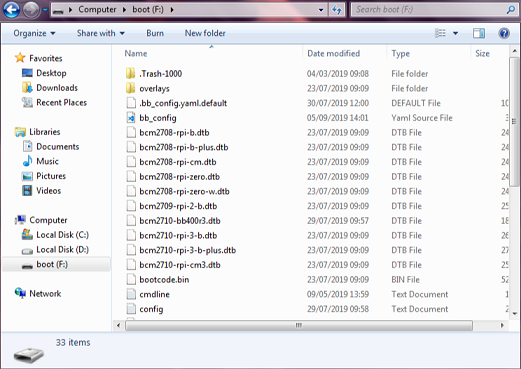521x369 pixels.
Task: Click the Burn toolbar button
Action: 155,33
